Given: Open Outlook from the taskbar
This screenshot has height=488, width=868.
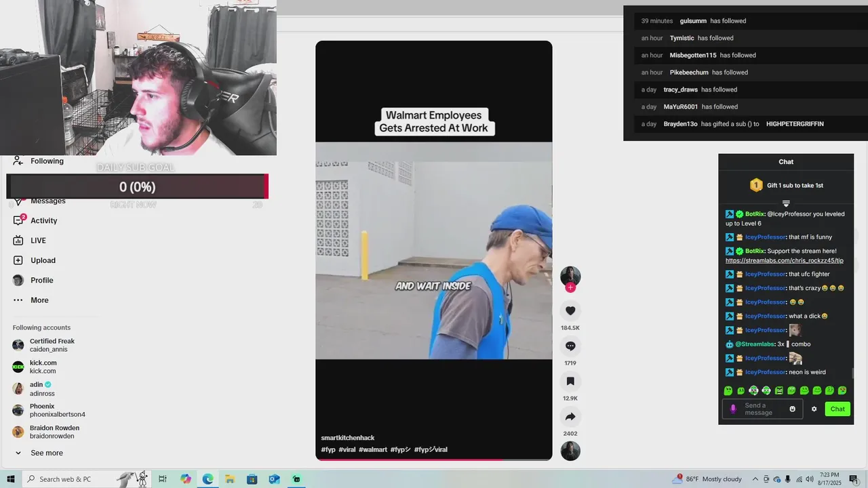Looking at the screenshot, I should [x=274, y=479].
